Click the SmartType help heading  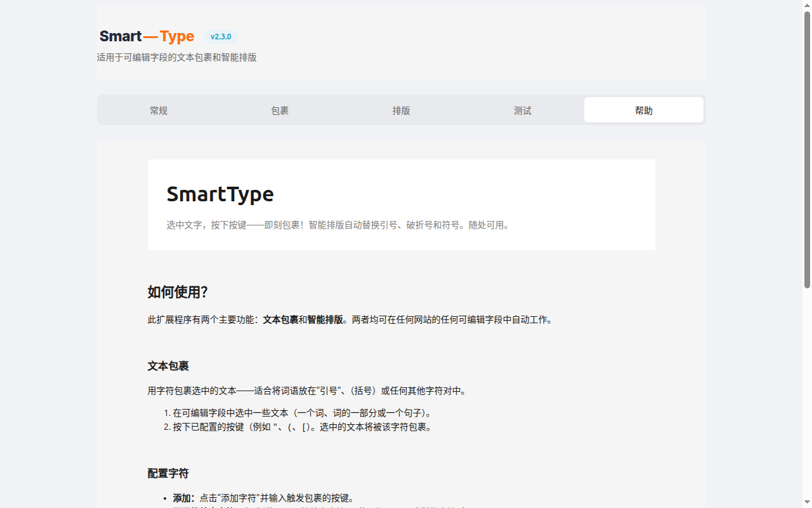click(220, 194)
